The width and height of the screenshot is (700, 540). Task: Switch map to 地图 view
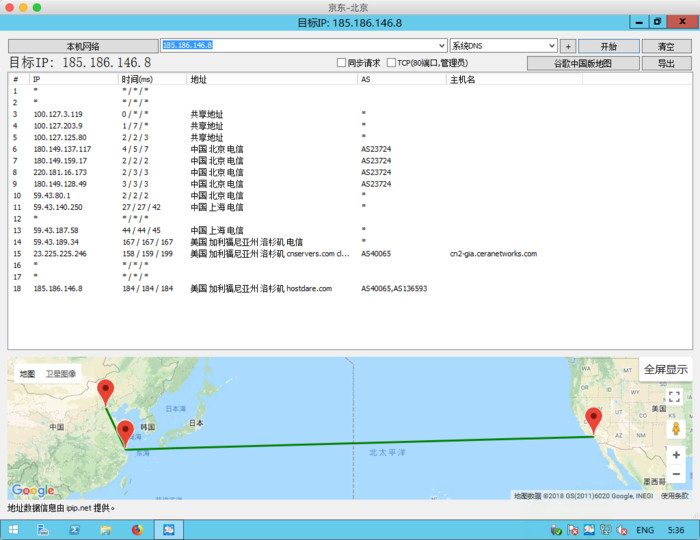coord(27,374)
